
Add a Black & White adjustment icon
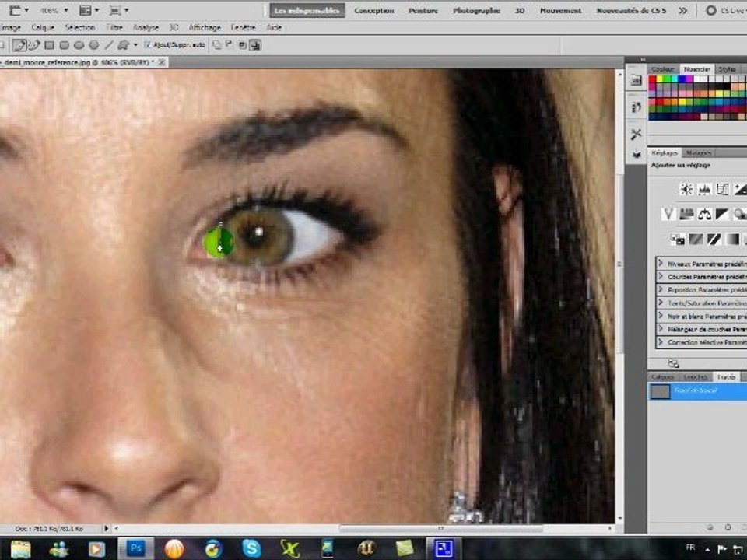(722, 215)
